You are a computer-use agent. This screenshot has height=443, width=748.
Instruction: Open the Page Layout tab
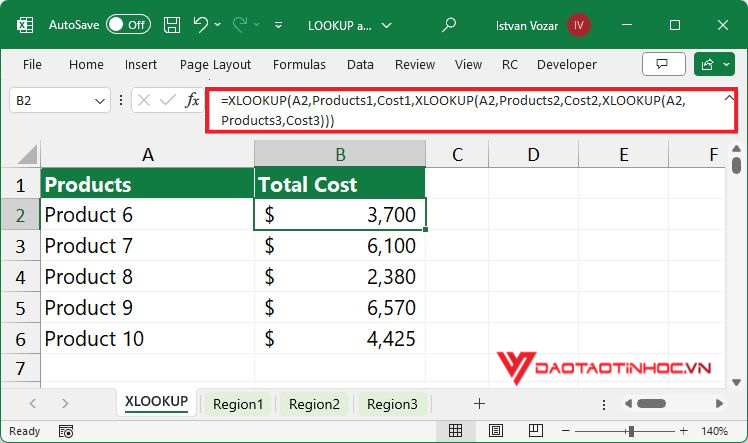pos(215,64)
